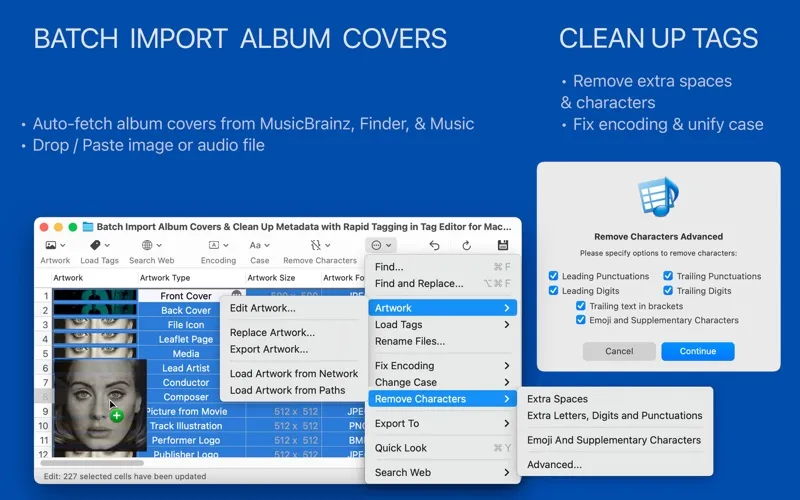Viewport: 800px width, 500px height.
Task: Select Rename Files... menu item
Action: [442, 341]
